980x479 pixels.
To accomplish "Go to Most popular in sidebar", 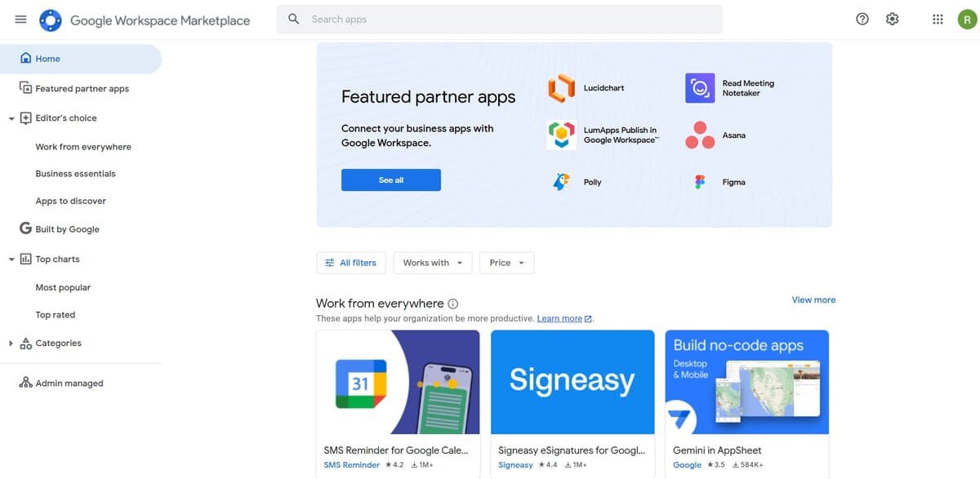I will (x=63, y=288).
